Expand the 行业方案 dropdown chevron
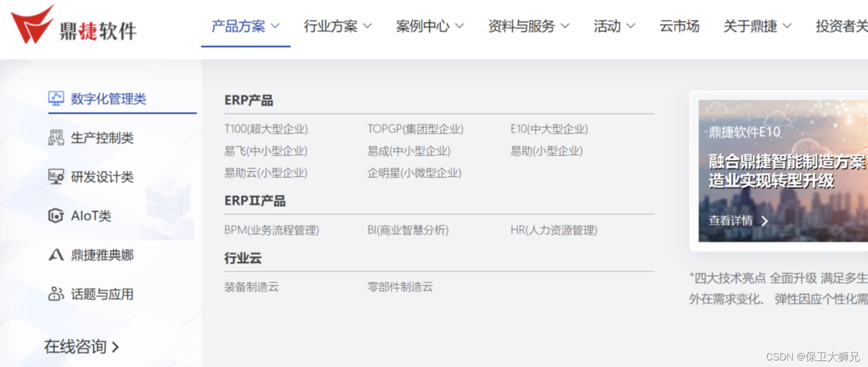 [368, 26]
